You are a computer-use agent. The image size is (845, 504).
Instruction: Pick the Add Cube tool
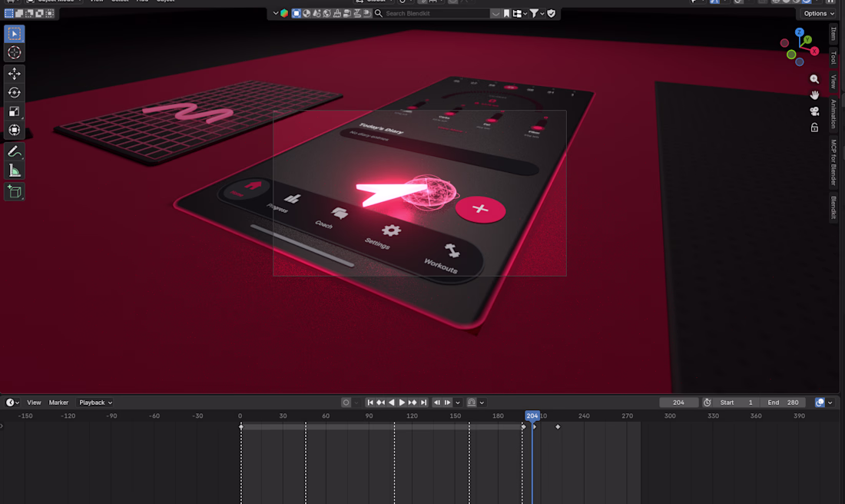[15, 192]
